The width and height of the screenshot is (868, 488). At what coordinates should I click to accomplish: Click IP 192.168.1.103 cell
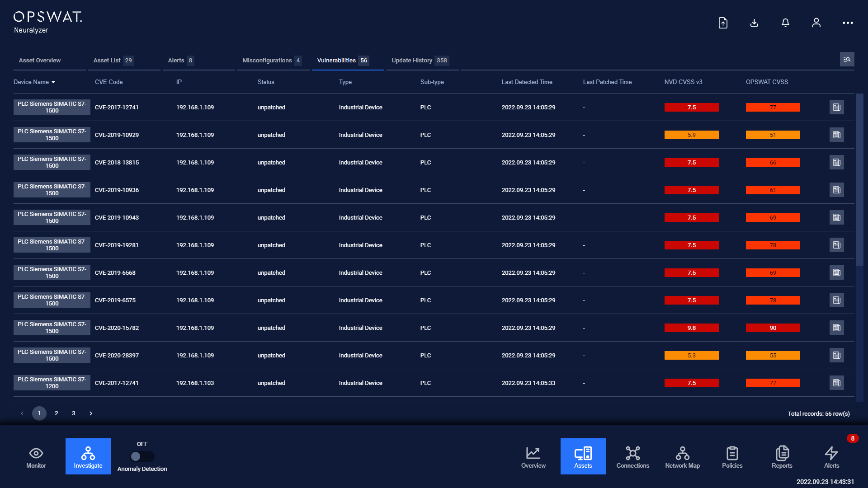click(x=195, y=383)
